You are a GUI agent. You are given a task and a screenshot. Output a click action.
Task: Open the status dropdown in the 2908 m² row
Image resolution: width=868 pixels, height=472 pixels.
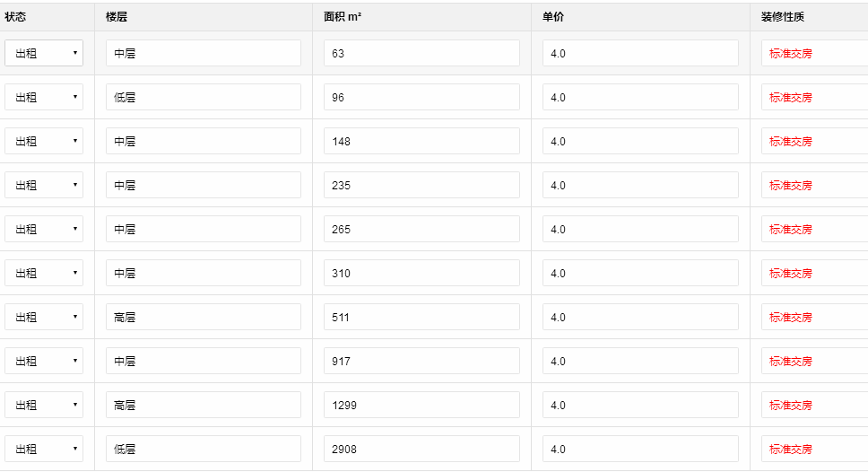point(44,450)
